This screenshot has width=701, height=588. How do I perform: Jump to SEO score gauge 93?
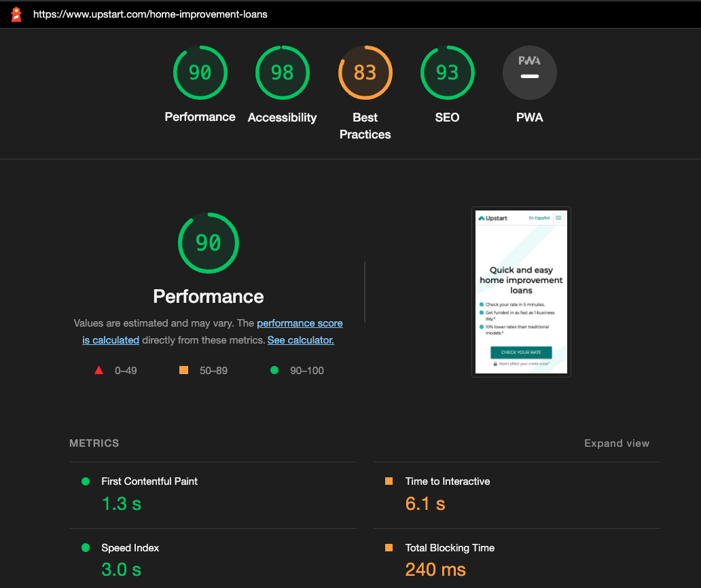pyautogui.click(x=447, y=73)
